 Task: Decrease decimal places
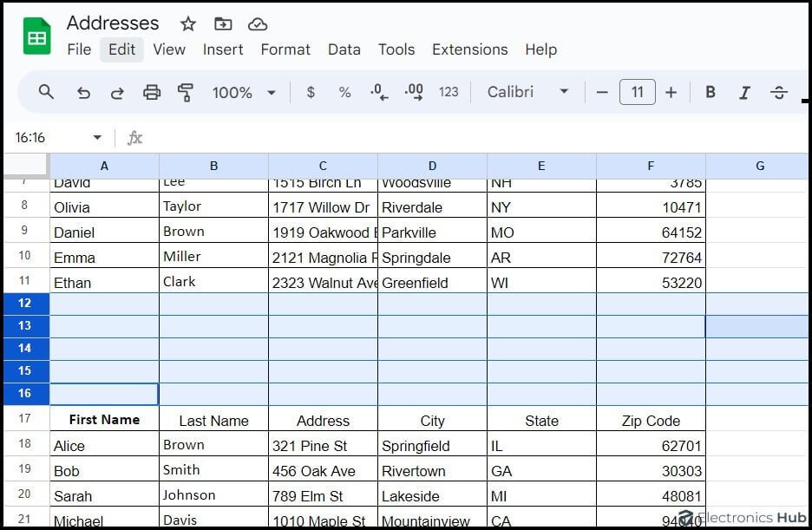pos(378,91)
